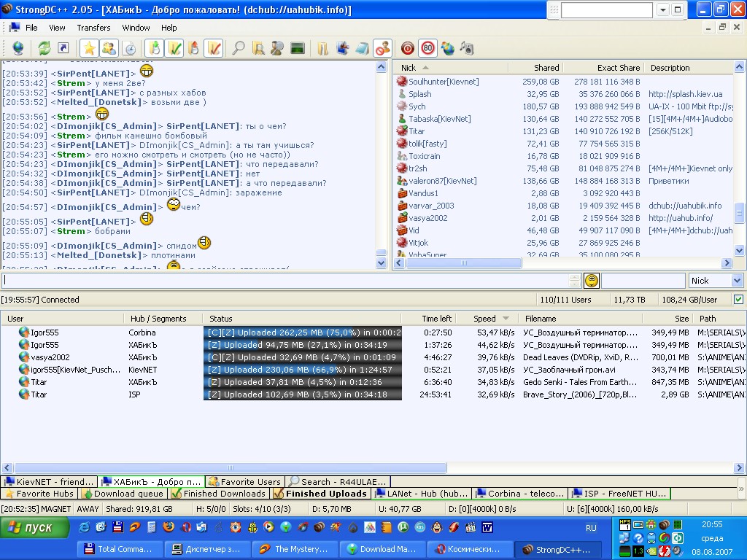Open Public Hubs globe icon
Viewport: 747px width, 560px height.
pyautogui.click(x=18, y=48)
